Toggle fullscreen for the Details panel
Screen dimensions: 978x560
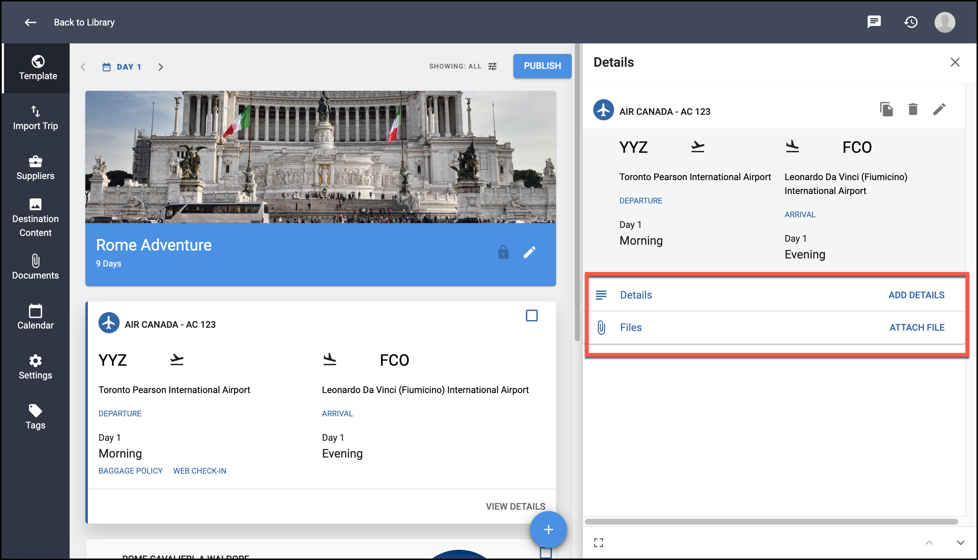pyautogui.click(x=598, y=543)
